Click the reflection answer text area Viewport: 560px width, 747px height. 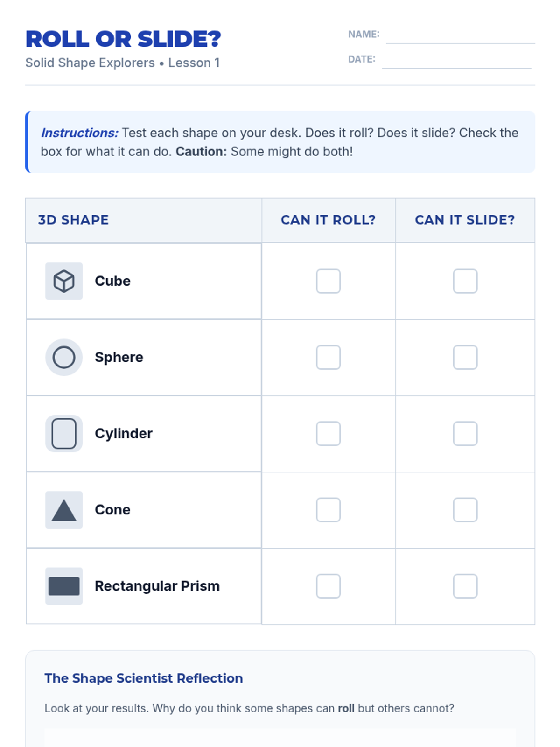point(280,738)
